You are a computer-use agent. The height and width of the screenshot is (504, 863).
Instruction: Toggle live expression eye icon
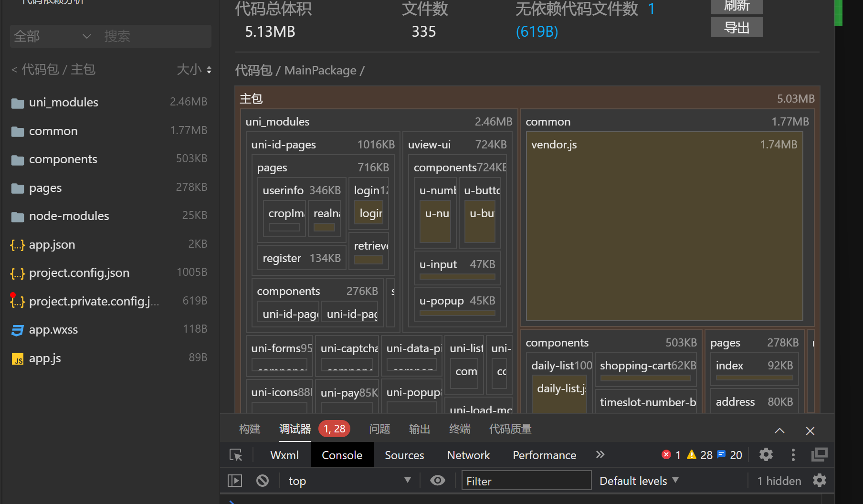click(438, 481)
